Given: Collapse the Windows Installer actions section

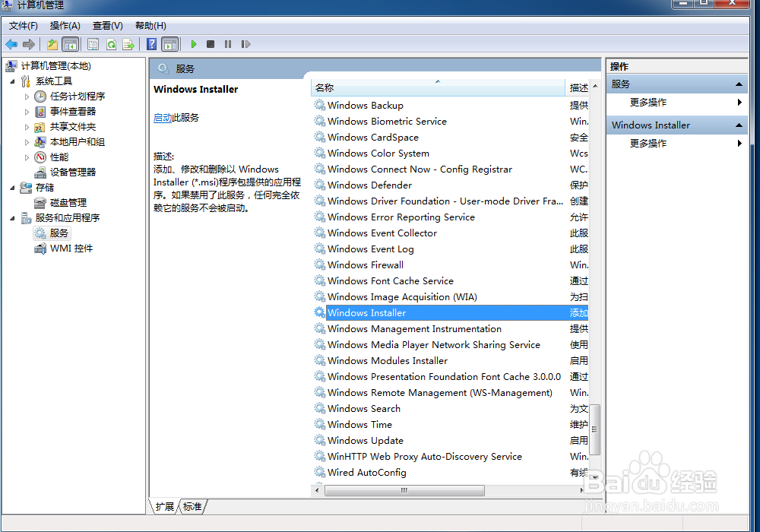Looking at the screenshot, I should point(739,125).
